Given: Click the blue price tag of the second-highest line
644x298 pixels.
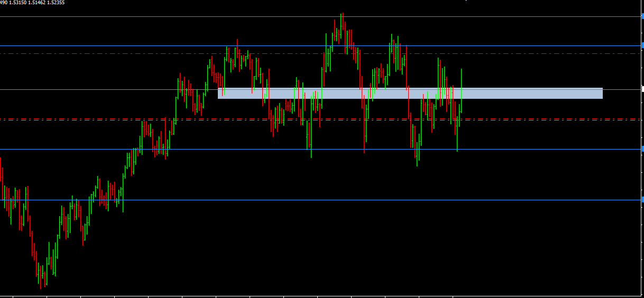Looking at the screenshot, I should click(642, 46).
